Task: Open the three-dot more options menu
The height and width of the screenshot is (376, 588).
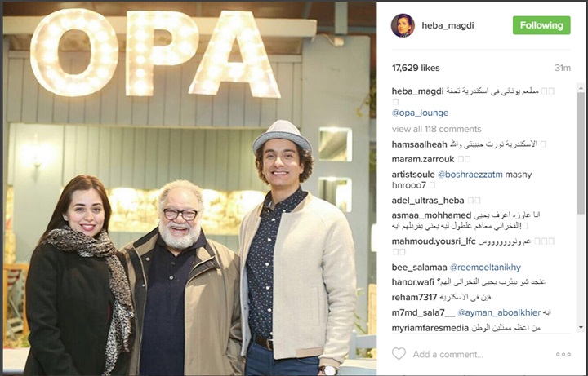Action: 563,354
